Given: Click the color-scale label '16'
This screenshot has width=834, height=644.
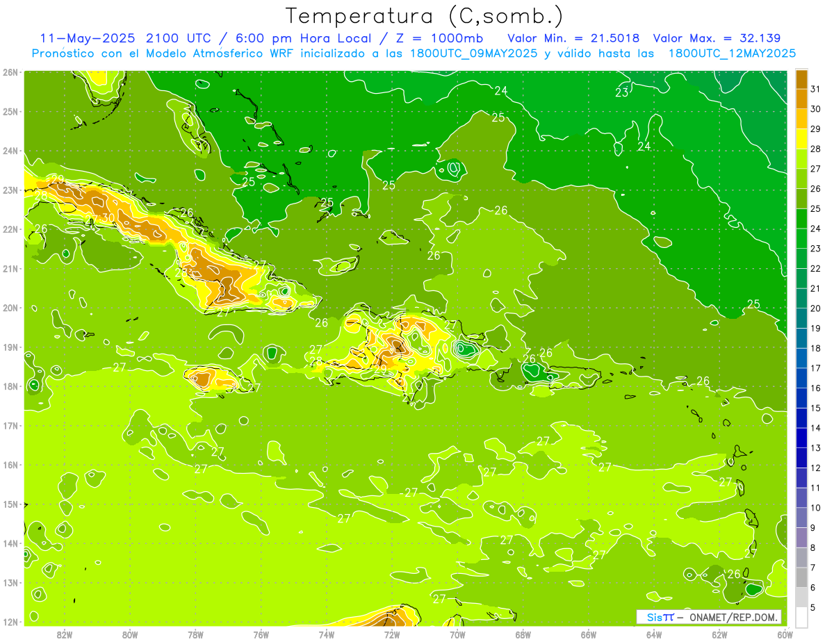Looking at the screenshot, I should 816,388.
